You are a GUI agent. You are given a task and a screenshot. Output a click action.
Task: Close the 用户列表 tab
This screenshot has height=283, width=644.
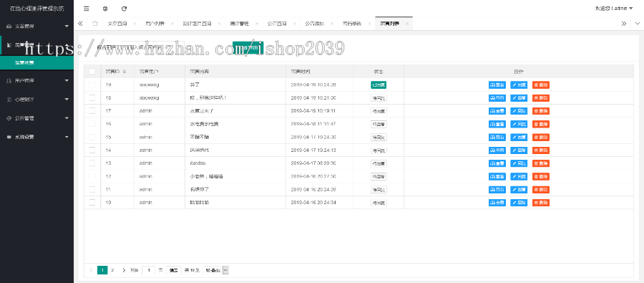coord(172,24)
